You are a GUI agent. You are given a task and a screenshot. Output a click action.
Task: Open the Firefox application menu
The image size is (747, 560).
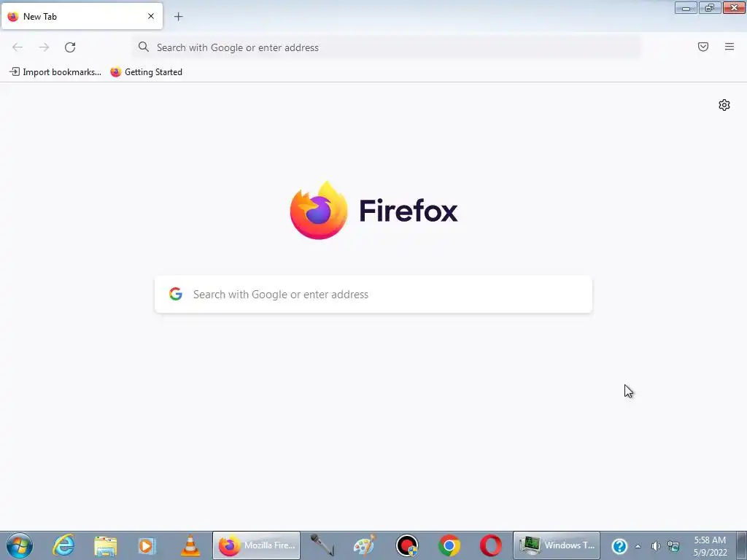(729, 47)
